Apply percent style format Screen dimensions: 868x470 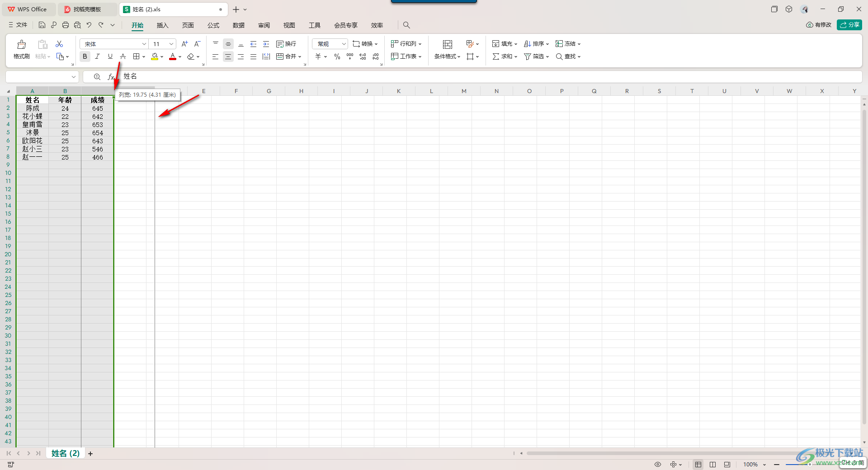click(x=337, y=56)
